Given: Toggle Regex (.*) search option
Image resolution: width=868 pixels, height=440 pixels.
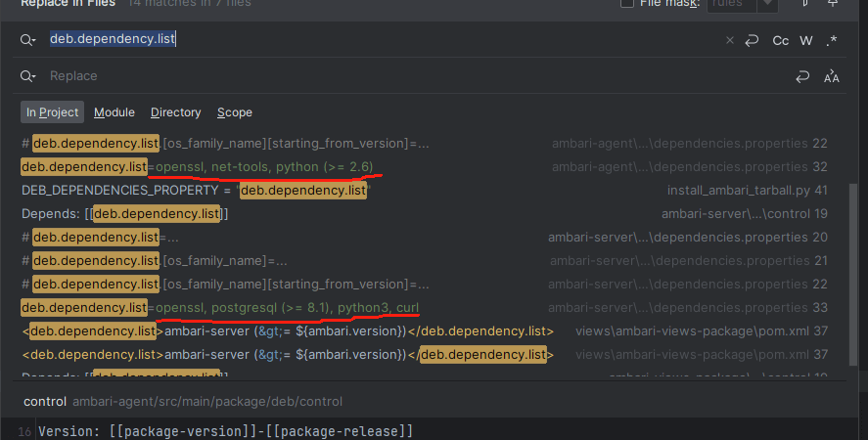Looking at the screenshot, I should [832, 40].
